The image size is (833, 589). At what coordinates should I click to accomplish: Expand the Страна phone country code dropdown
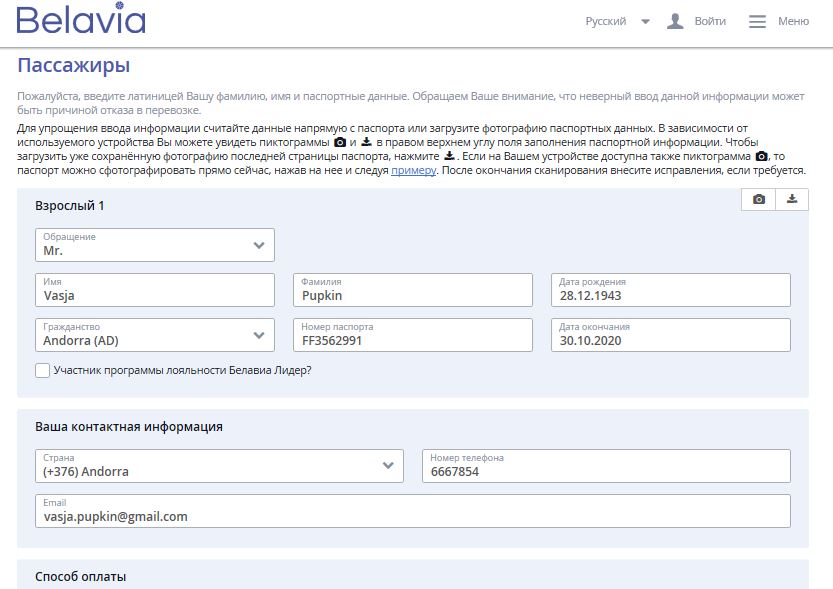coord(388,465)
